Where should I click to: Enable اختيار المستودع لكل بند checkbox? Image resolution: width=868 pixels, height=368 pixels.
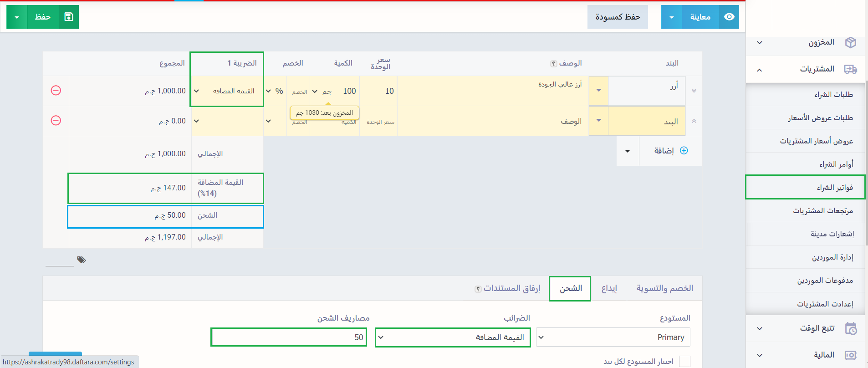click(684, 362)
